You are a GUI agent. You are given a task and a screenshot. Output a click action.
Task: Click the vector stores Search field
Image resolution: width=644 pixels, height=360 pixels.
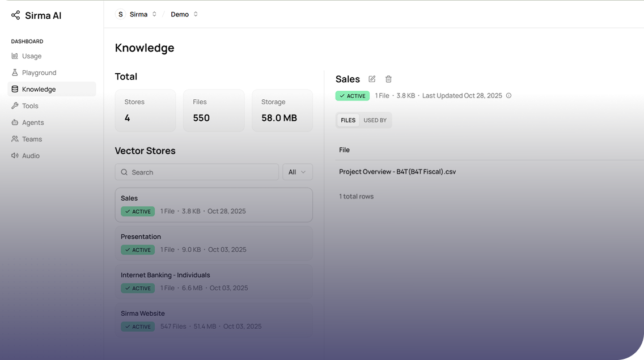(197, 172)
